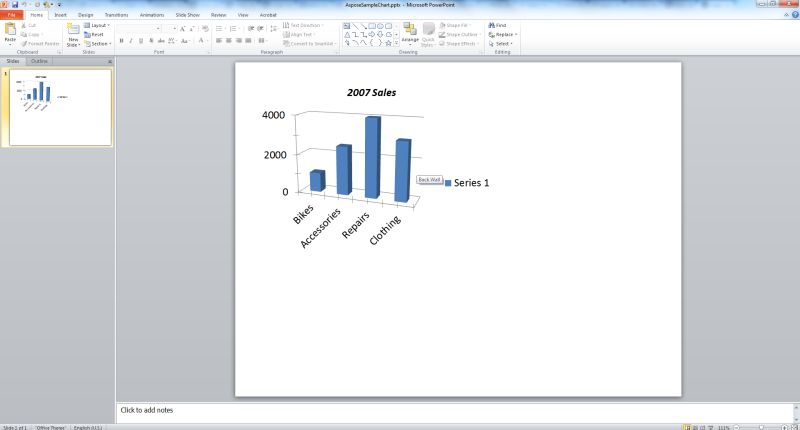
Task: Zoom in using the plus button
Action: (785, 427)
